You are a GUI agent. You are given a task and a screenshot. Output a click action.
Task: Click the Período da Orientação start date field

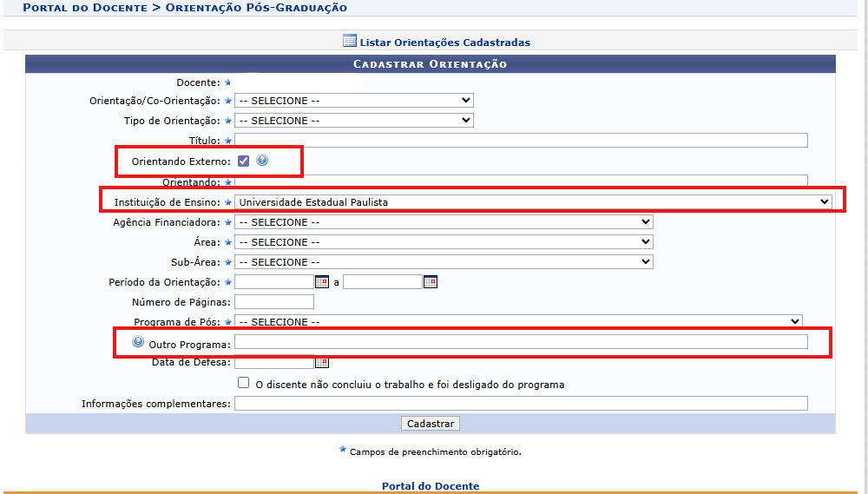pyautogui.click(x=274, y=282)
